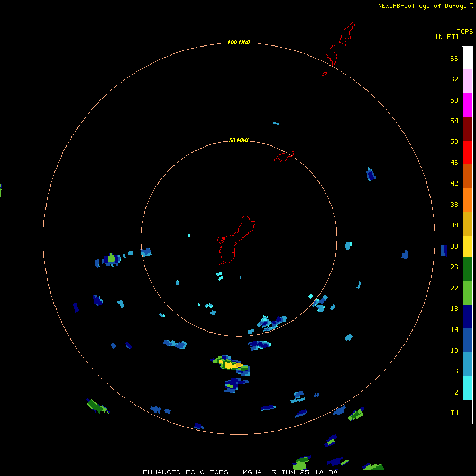This screenshot has height=476, width=476.
Task: Click the medium blue legend swatch
Action: pos(467,340)
